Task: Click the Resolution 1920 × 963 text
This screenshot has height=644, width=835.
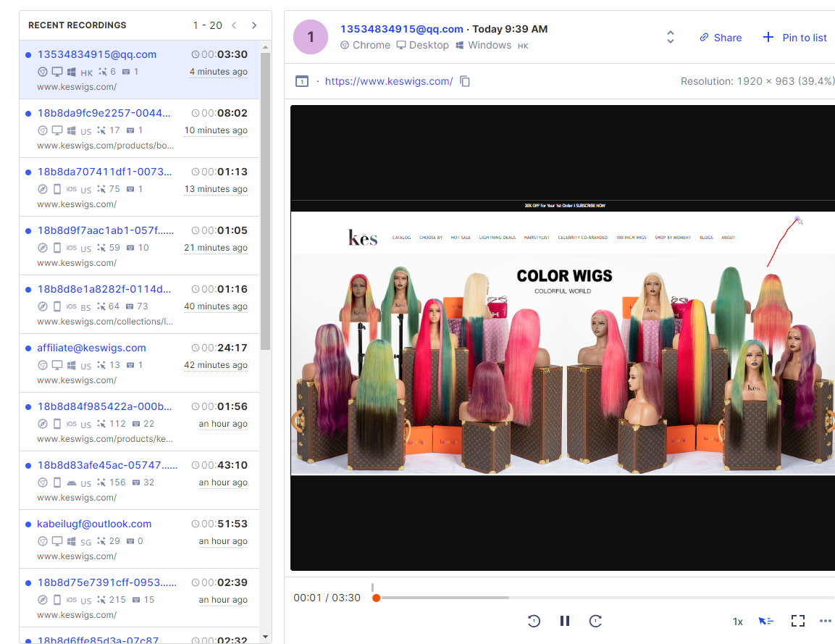Action: 757,81
